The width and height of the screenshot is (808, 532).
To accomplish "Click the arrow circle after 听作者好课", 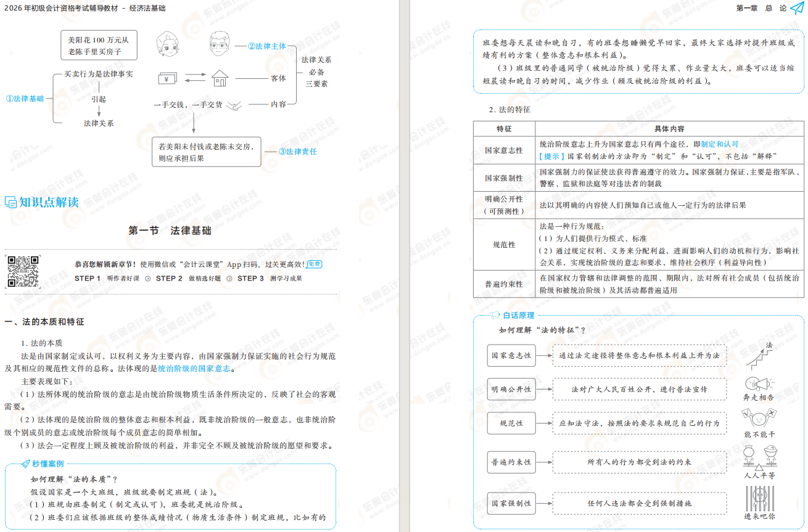I will coord(147,279).
